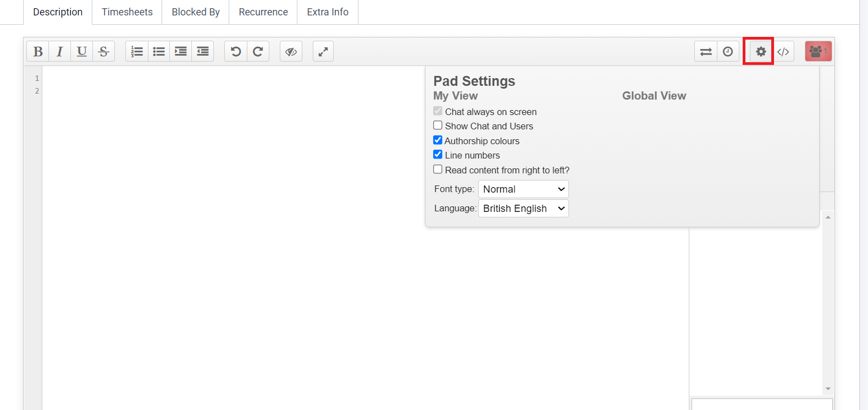Toggle italic formatting
This screenshot has width=868, height=410.
coord(60,52)
